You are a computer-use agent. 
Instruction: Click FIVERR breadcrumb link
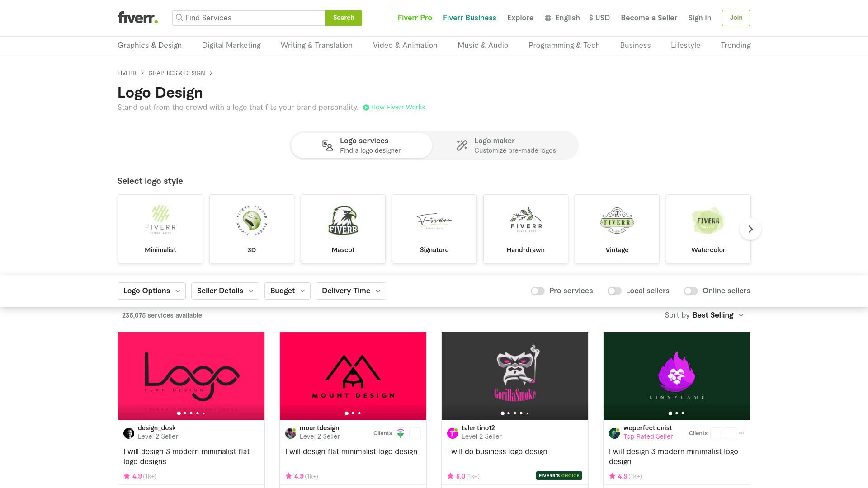[x=127, y=73]
